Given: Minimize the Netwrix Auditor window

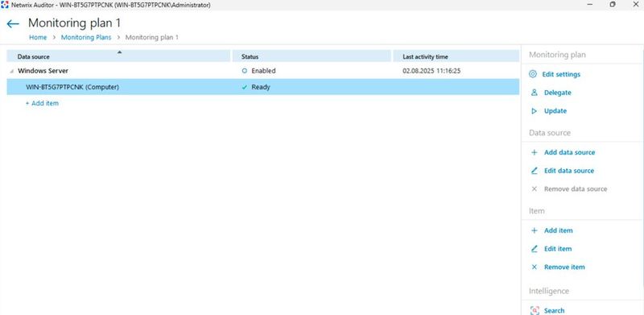Looking at the screenshot, I should (x=590, y=5).
